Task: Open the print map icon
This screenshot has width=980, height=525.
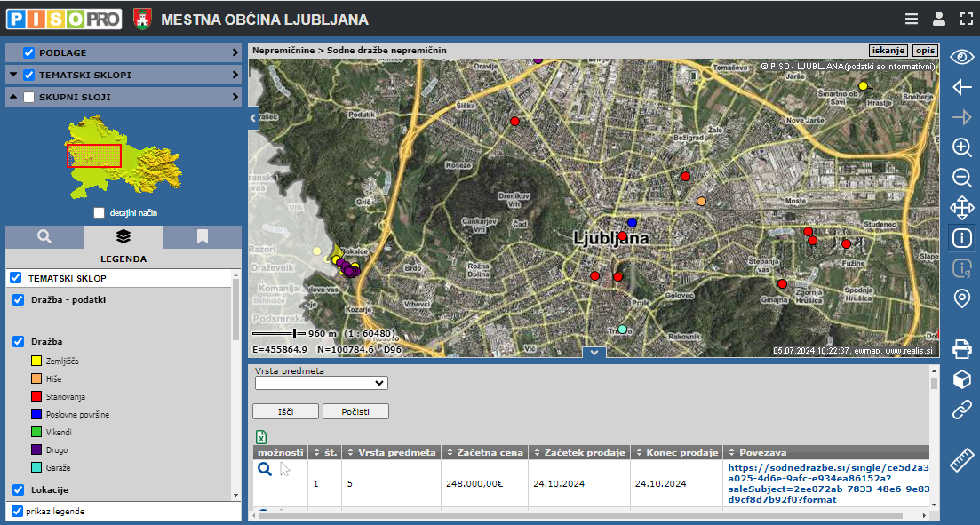Action: [x=961, y=348]
